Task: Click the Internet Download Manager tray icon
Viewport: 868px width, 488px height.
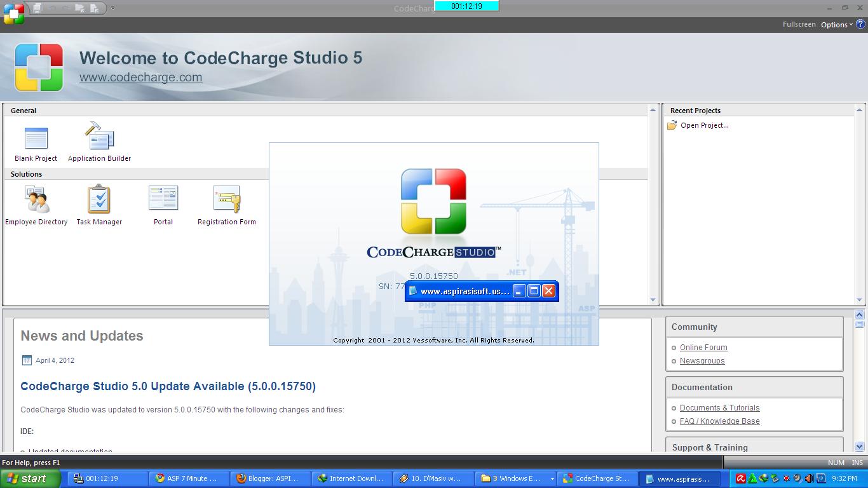Action: pyautogui.click(x=764, y=478)
